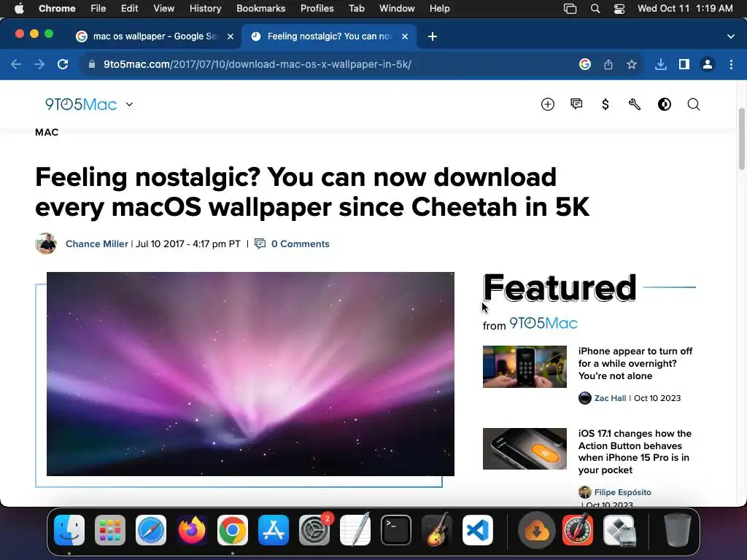Viewport: 747px width, 560px height.
Task: Open Launchpad from the dock
Action: pos(110,530)
